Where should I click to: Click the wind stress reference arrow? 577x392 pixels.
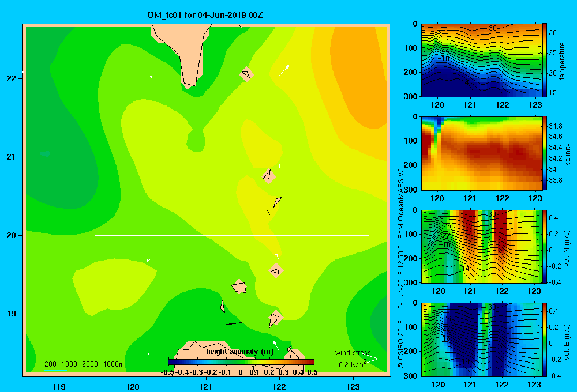pyautogui.click(x=355, y=359)
